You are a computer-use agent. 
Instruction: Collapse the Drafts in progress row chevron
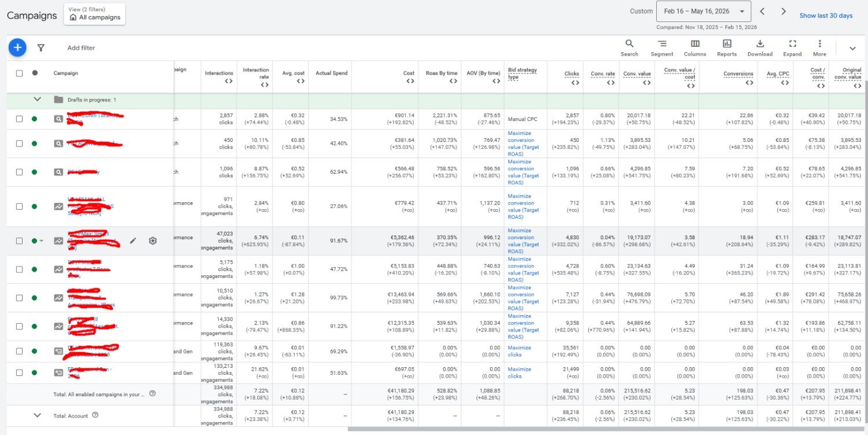coord(38,100)
